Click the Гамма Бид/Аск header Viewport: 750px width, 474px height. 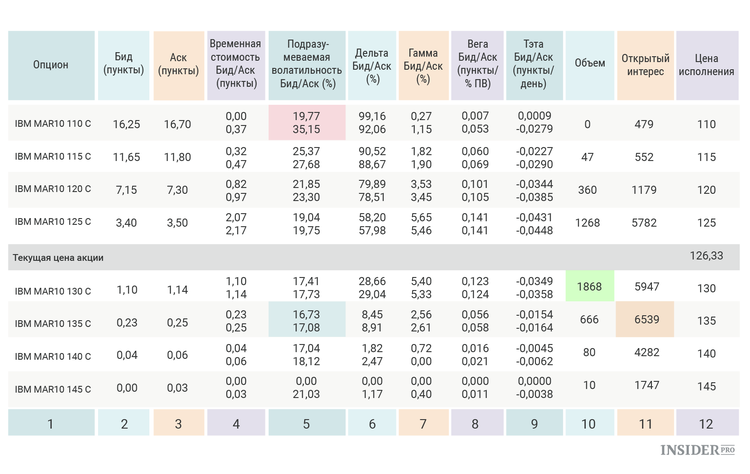click(x=423, y=66)
